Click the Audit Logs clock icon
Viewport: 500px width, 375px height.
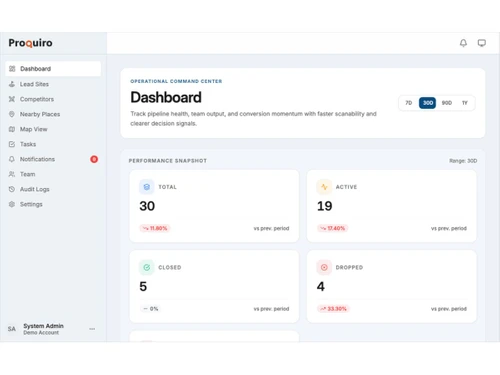pyautogui.click(x=12, y=189)
